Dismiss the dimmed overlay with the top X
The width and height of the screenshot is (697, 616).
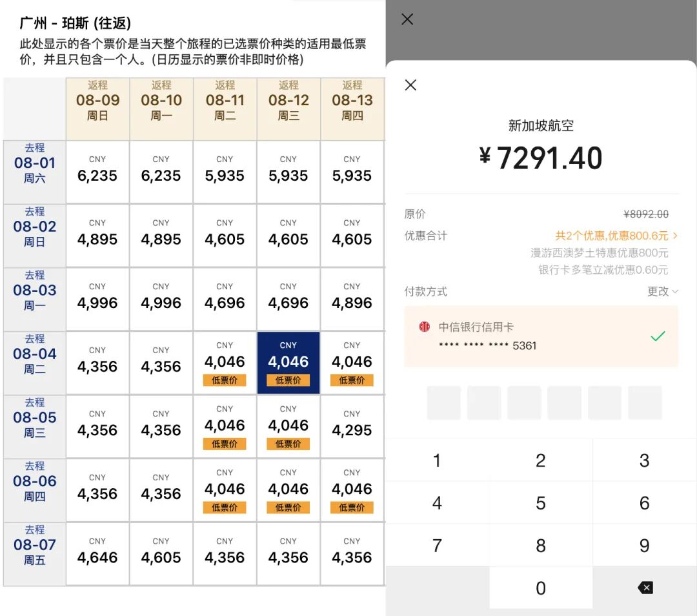(407, 19)
